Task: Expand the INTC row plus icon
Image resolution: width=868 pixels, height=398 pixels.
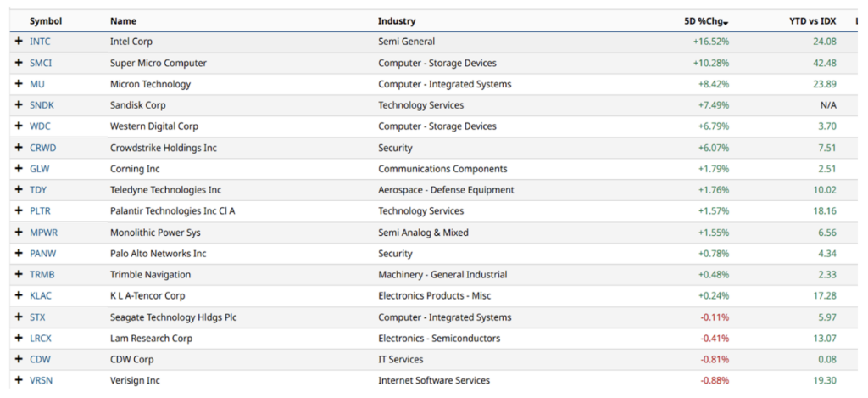Action: (19, 41)
